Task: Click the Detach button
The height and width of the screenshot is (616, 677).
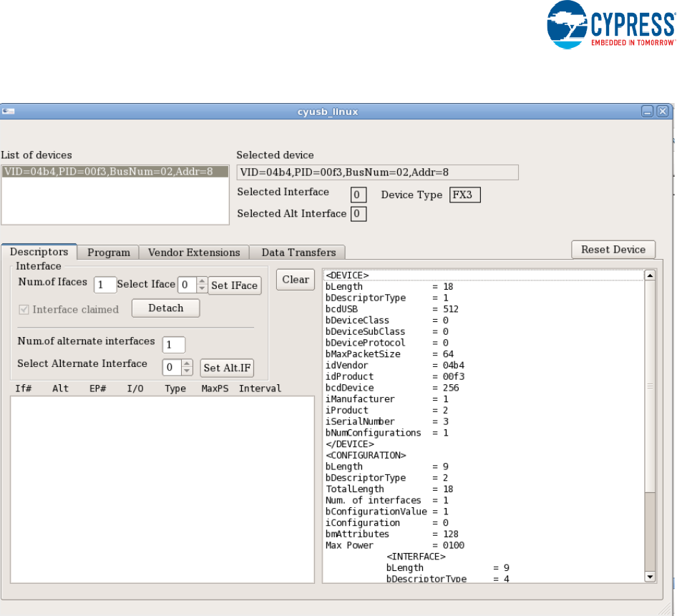Action: [166, 308]
